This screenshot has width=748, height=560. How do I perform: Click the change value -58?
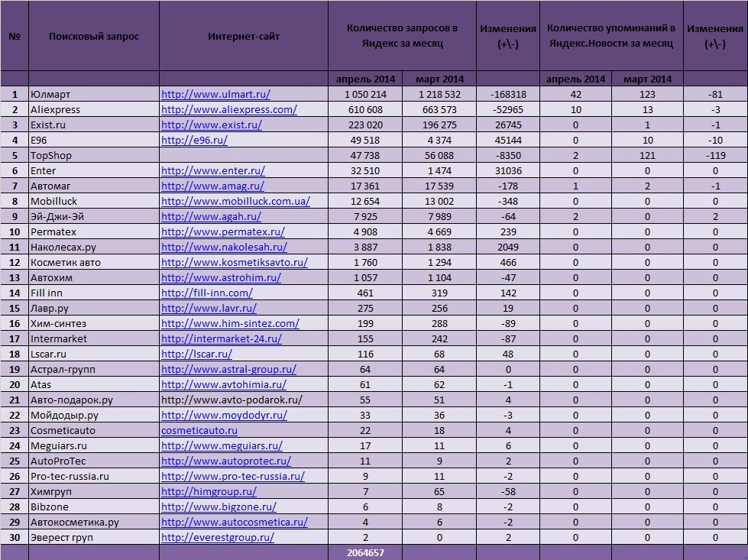click(508, 491)
